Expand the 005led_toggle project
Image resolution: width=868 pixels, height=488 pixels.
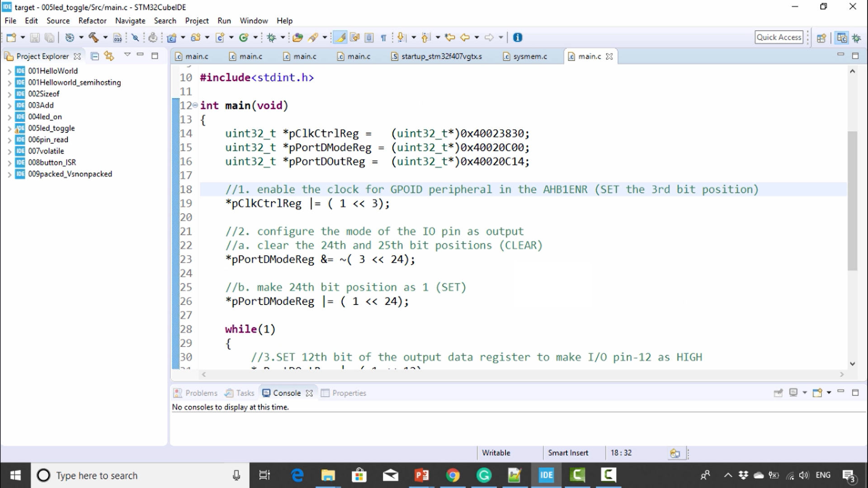click(x=10, y=128)
